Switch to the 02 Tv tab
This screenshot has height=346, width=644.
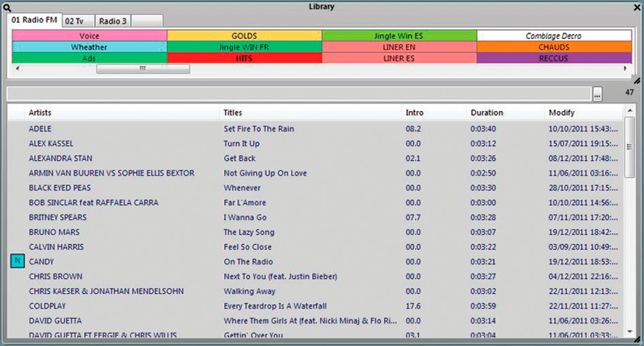78,21
